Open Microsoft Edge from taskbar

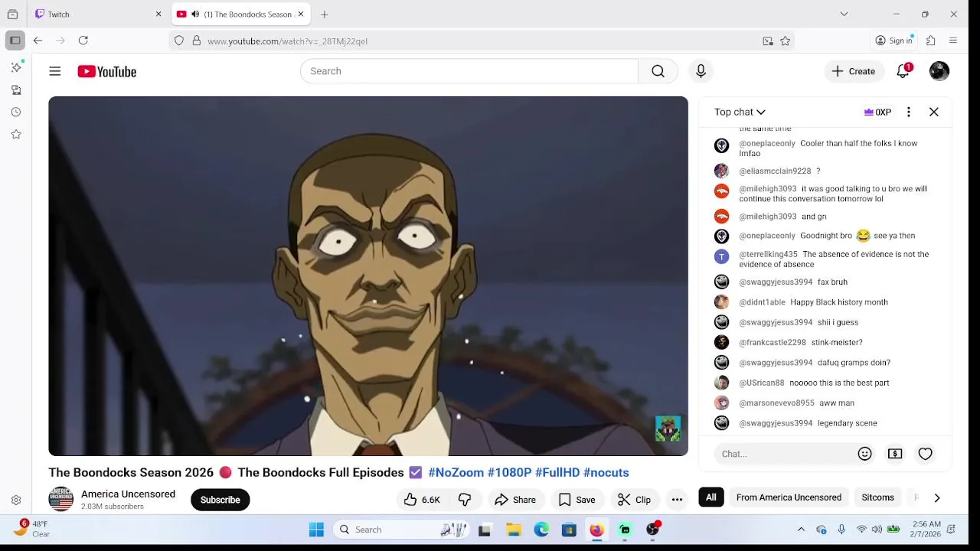[x=541, y=530]
